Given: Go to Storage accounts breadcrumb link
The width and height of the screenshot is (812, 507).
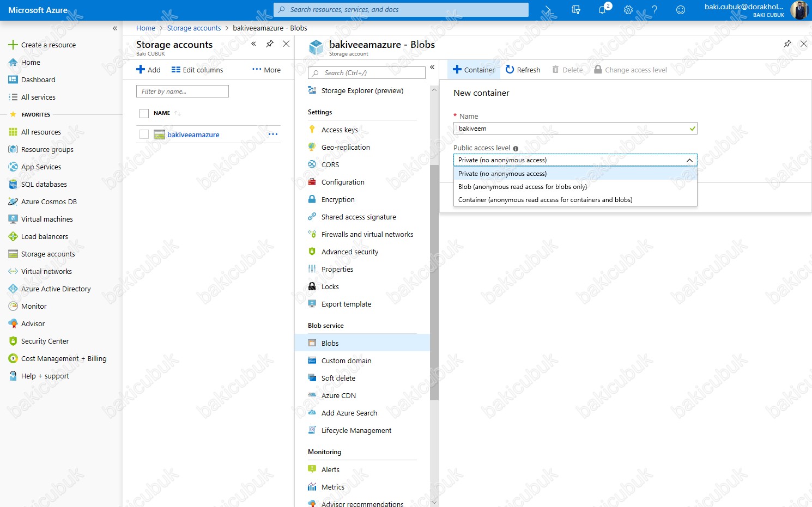Looking at the screenshot, I should (x=194, y=28).
